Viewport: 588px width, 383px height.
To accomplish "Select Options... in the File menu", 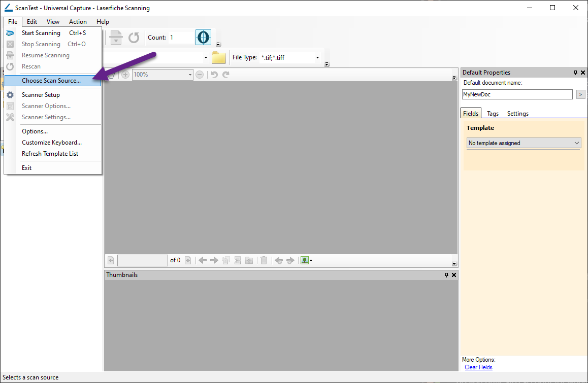I will pyautogui.click(x=53, y=131).
